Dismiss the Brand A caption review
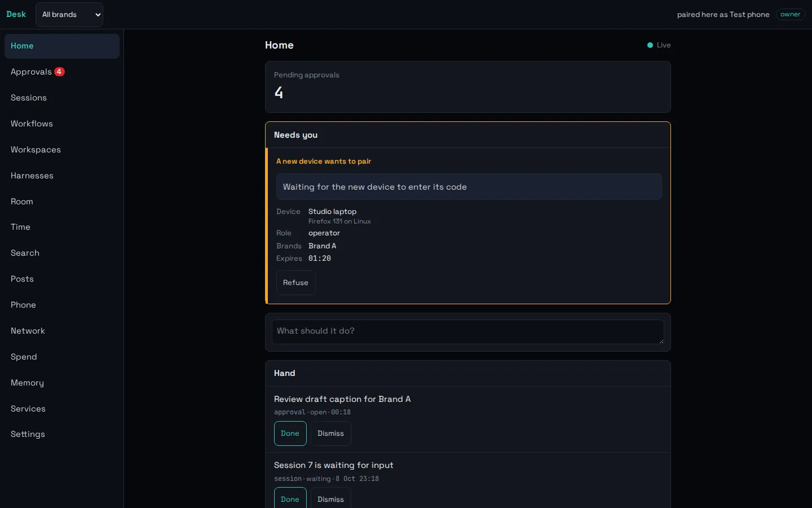The width and height of the screenshot is (812, 508). pyautogui.click(x=331, y=433)
